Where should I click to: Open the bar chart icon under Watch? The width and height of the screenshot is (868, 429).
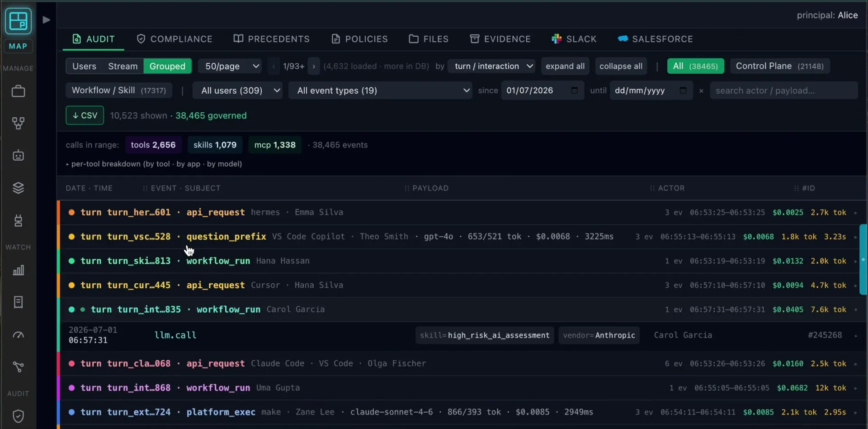click(x=18, y=271)
